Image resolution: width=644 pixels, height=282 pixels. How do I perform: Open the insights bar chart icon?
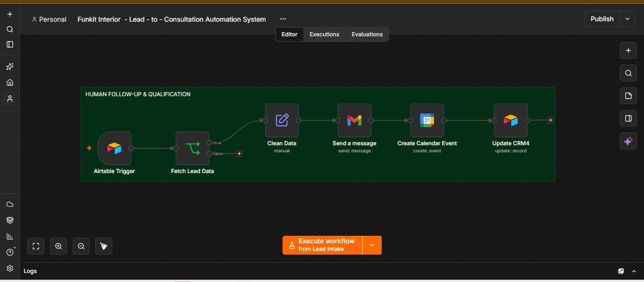10,236
